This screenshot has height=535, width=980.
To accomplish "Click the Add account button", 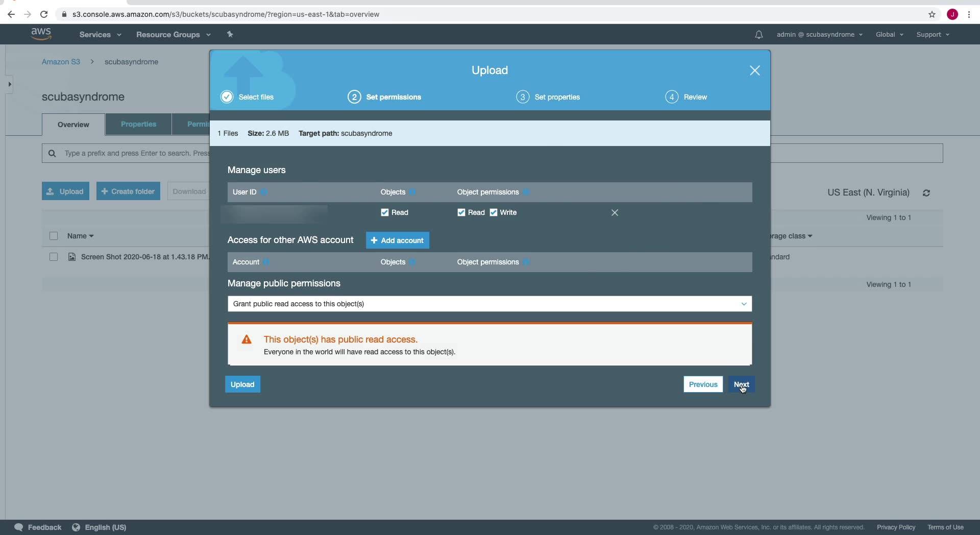I will pos(398,240).
